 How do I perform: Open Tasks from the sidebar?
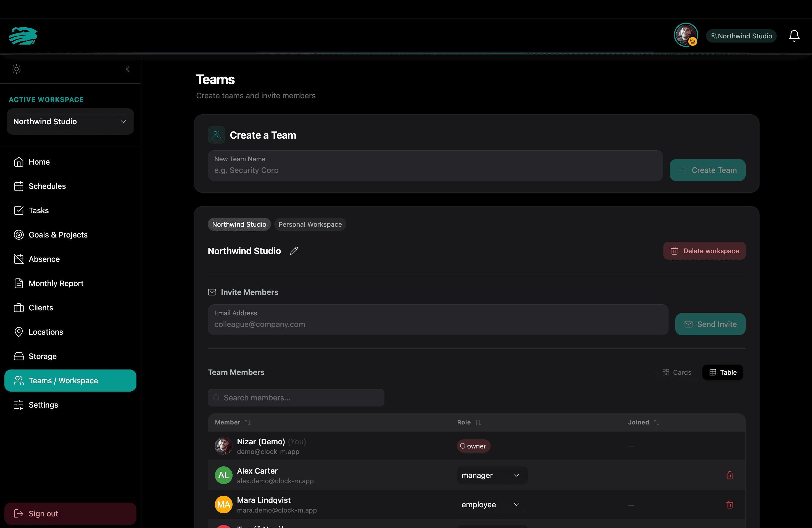(70, 210)
